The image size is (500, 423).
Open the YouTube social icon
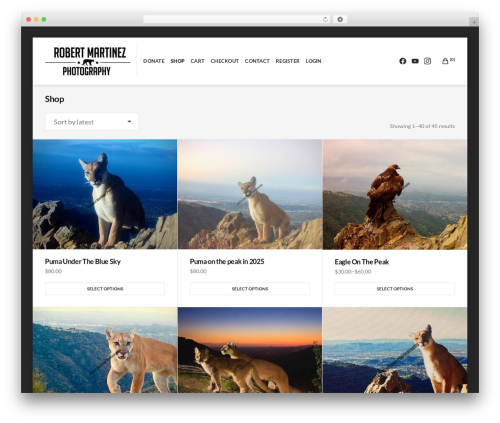pos(415,61)
